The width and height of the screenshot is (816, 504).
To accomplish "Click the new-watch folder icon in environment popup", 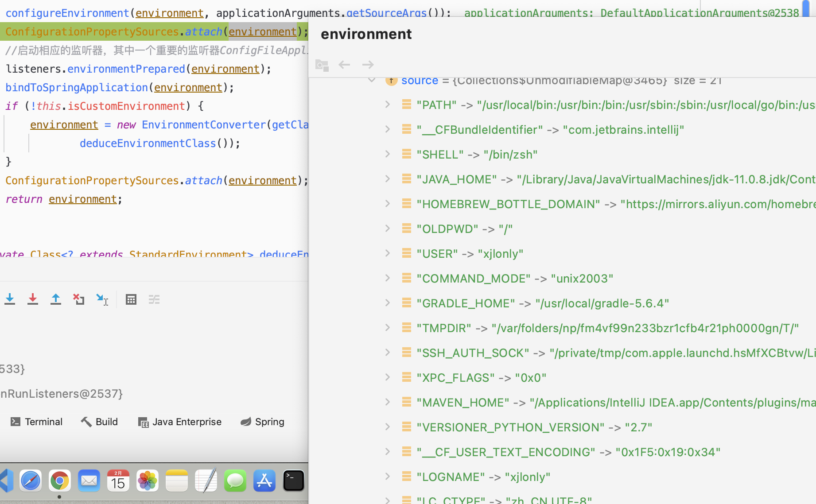I will [322, 65].
